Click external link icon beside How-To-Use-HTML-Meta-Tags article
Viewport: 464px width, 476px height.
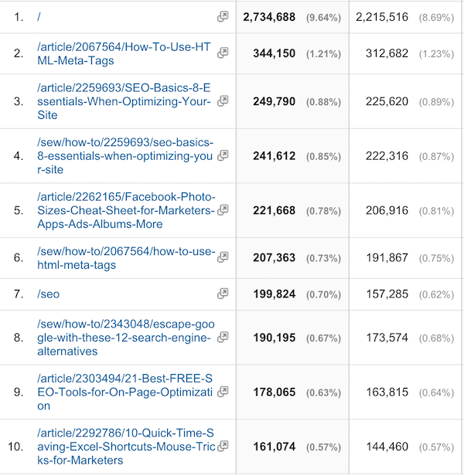tap(223, 53)
